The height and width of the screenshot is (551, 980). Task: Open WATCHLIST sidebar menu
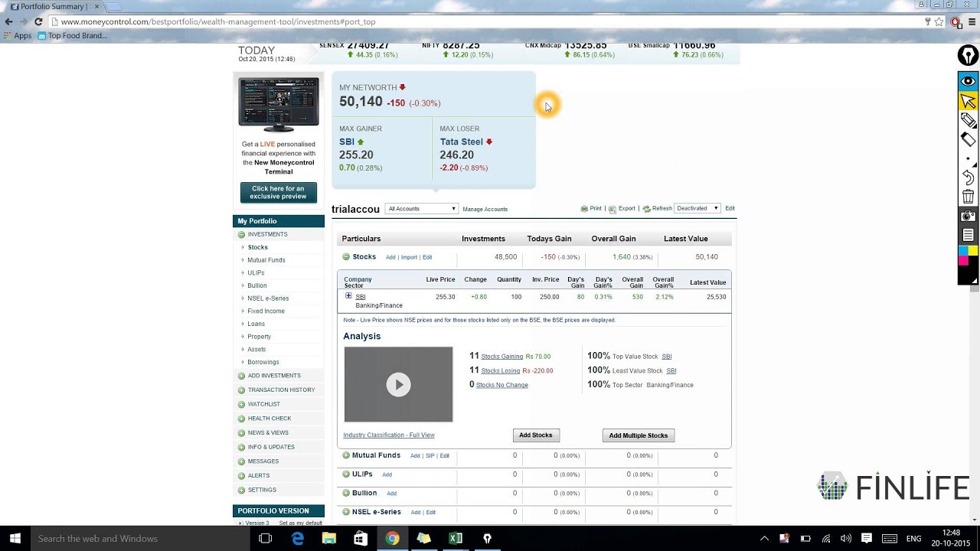point(264,404)
